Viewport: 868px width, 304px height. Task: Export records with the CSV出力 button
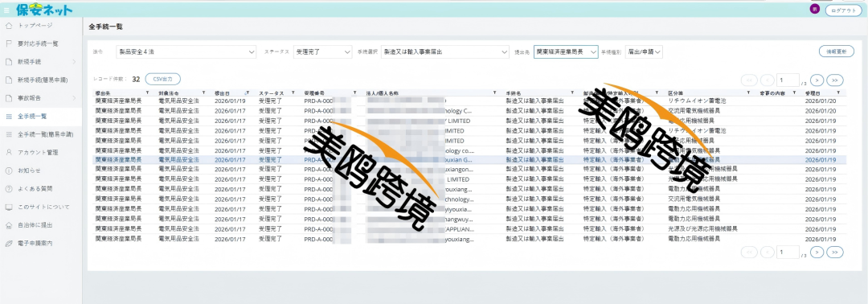[162, 79]
